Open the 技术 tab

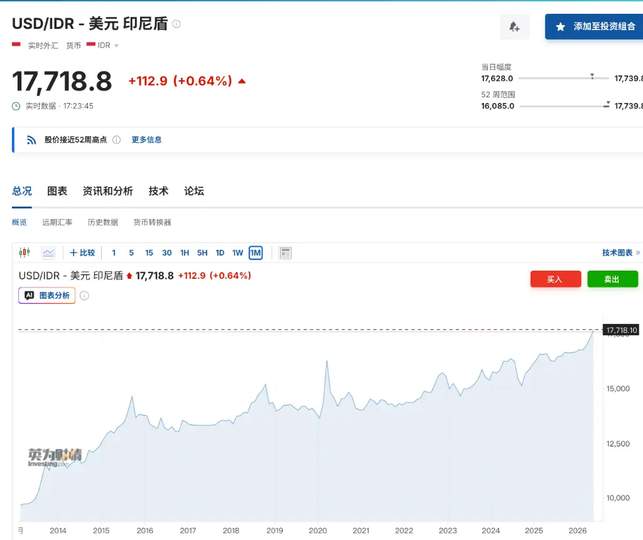tap(158, 191)
